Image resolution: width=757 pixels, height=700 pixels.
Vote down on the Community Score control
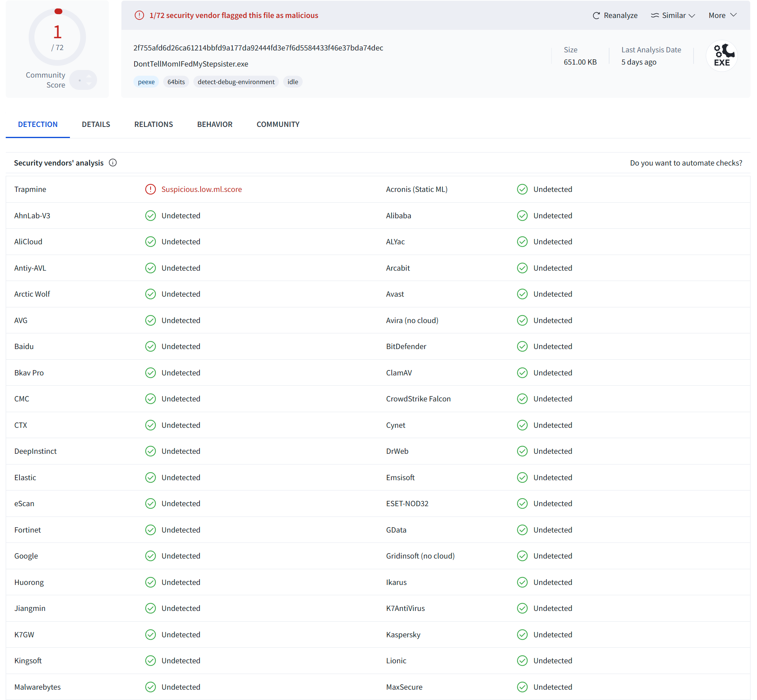(x=89, y=84)
